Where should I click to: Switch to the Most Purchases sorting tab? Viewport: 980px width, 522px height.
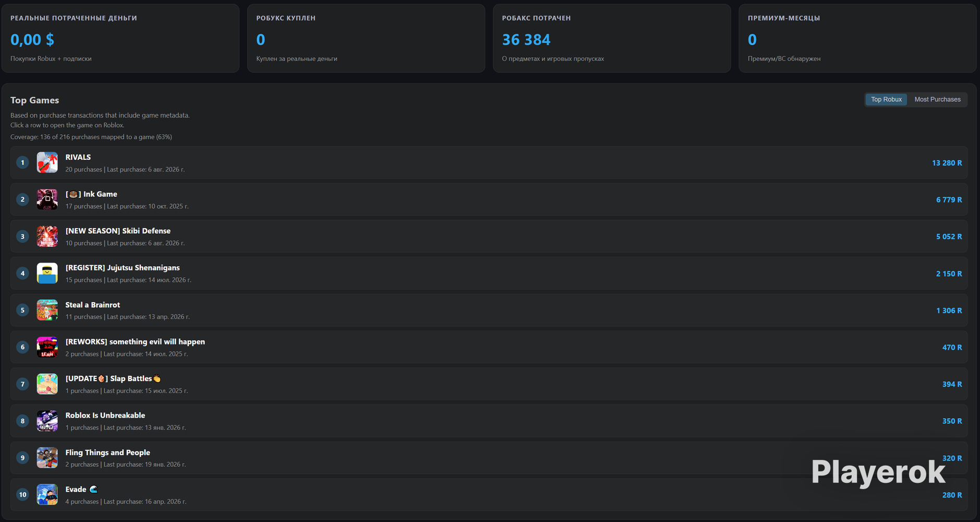pyautogui.click(x=937, y=100)
